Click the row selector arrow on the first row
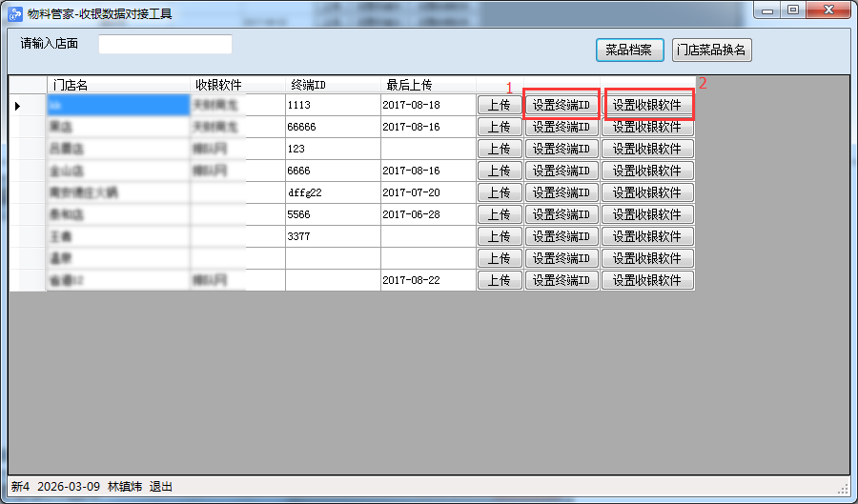Image resolution: width=858 pixels, height=504 pixels. pyautogui.click(x=17, y=105)
